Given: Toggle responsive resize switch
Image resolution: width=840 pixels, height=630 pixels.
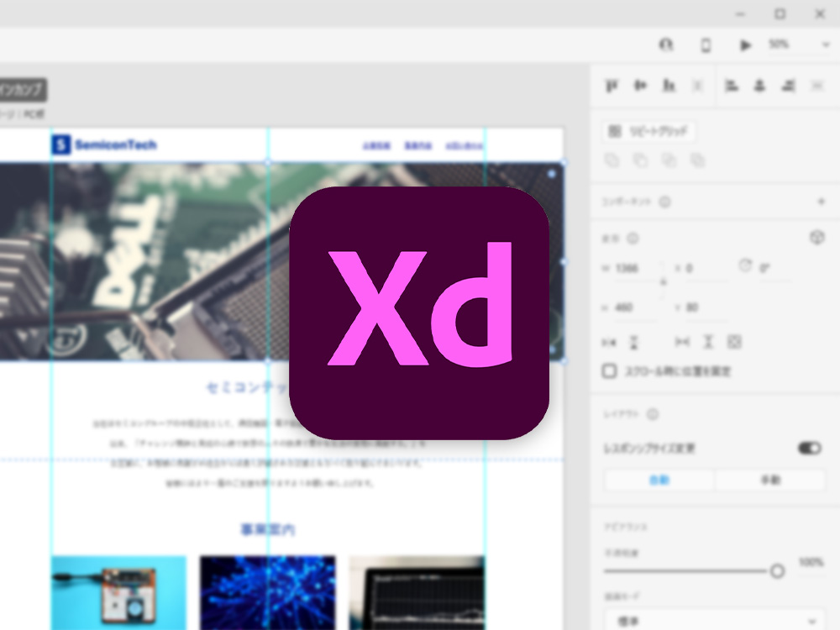Looking at the screenshot, I should [810, 448].
